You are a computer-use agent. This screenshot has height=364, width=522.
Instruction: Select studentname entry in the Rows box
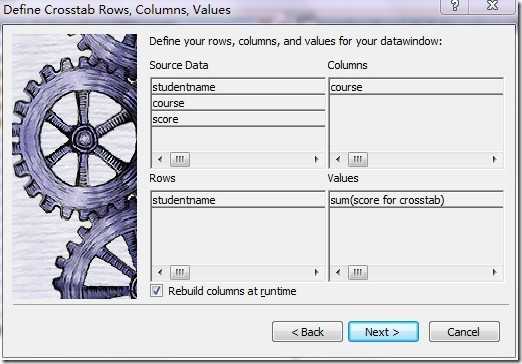click(238, 200)
